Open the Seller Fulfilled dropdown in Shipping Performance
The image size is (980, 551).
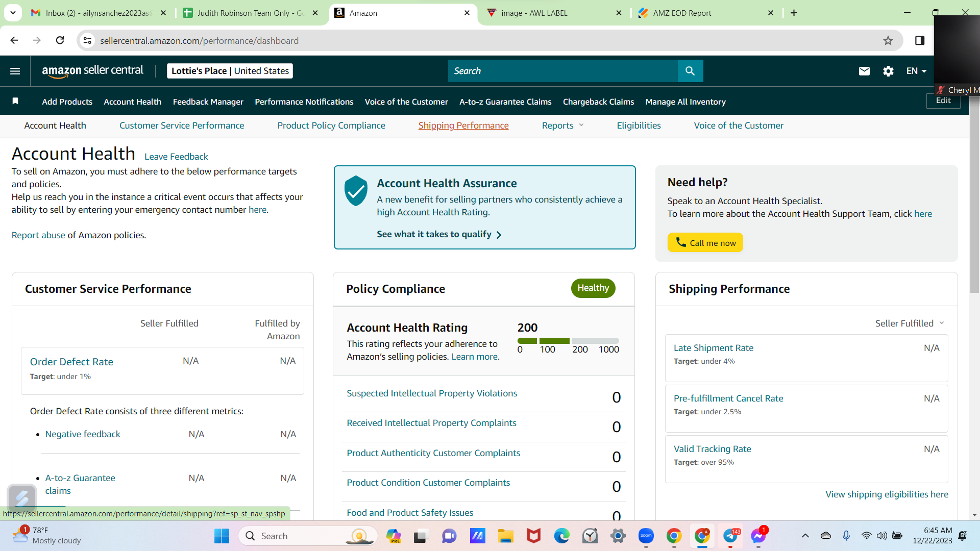click(910, 323)
